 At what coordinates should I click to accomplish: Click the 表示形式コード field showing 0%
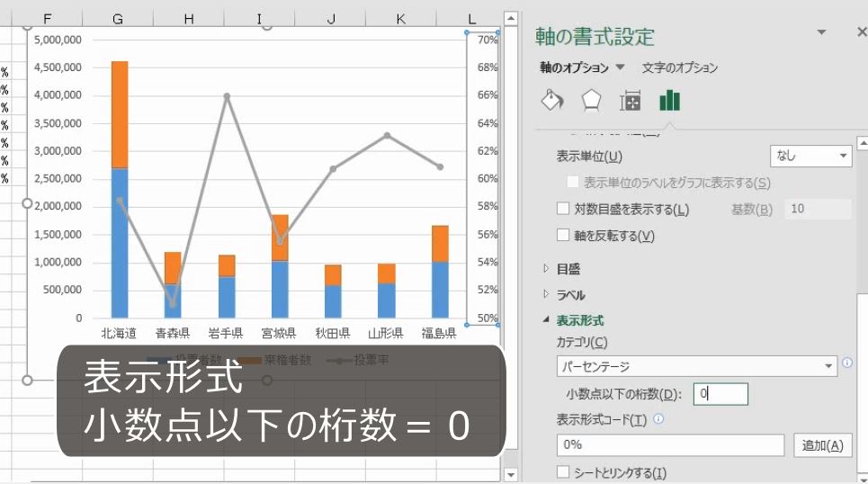[x=670, y=445]
